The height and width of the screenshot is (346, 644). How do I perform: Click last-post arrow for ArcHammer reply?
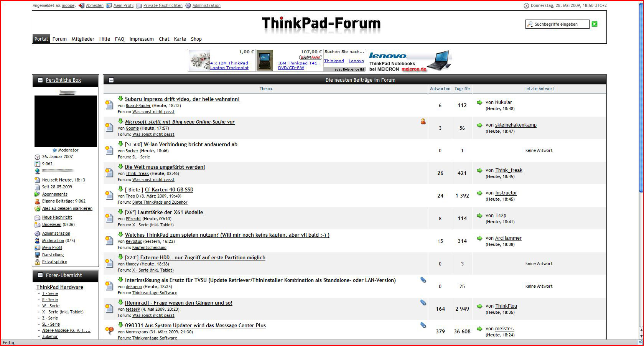tap(479, 238)
